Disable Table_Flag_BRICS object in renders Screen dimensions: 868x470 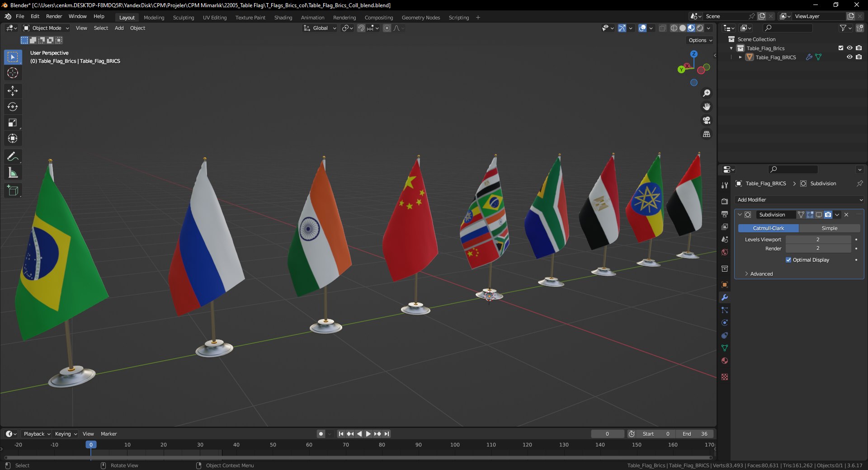pos(859,57)
